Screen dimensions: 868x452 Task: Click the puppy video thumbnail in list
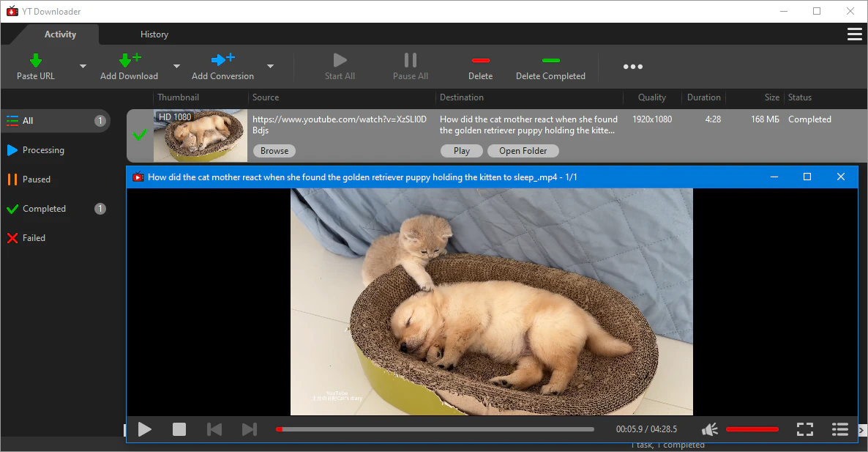coord(200,136)
